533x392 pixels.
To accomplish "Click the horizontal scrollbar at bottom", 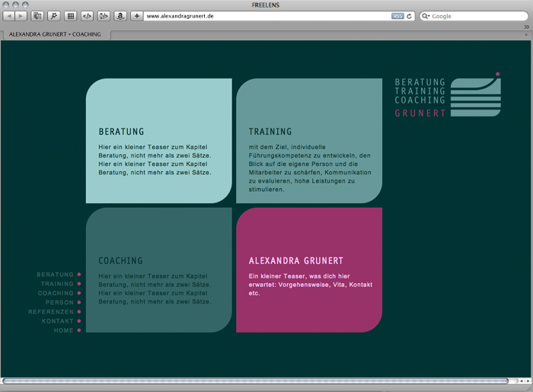I will [255, 381].
